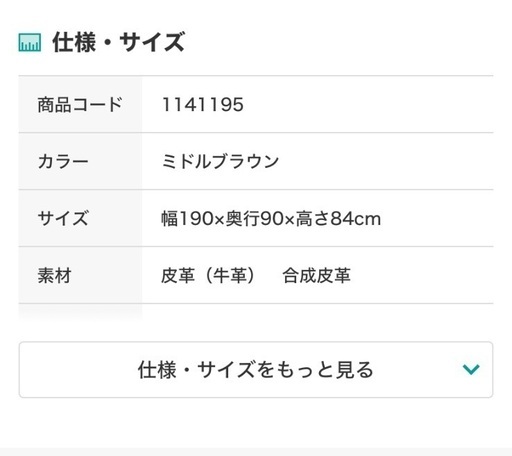Click the ruler icon beside 仕様・サイズ heading
This screenshot has height=456, width=512.
click(30, 42)
